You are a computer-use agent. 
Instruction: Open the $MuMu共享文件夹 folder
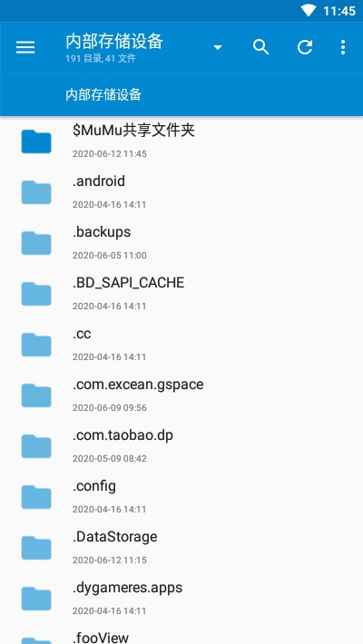point(181,141)
